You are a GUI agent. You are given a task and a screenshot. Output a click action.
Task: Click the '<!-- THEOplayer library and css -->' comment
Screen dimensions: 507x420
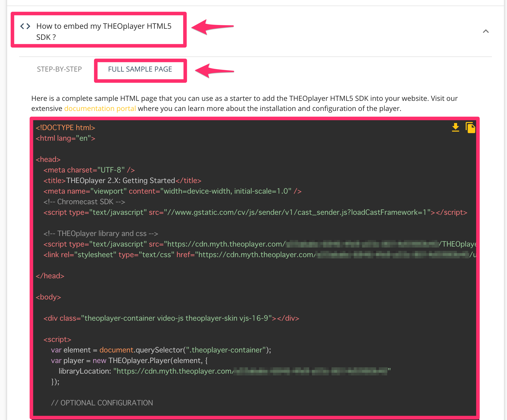tap(101, 233)
